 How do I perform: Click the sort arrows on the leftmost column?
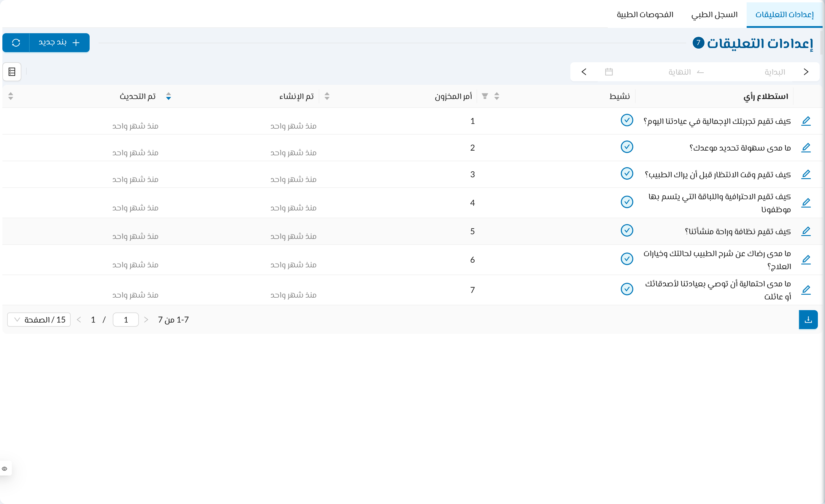point(11,96)
